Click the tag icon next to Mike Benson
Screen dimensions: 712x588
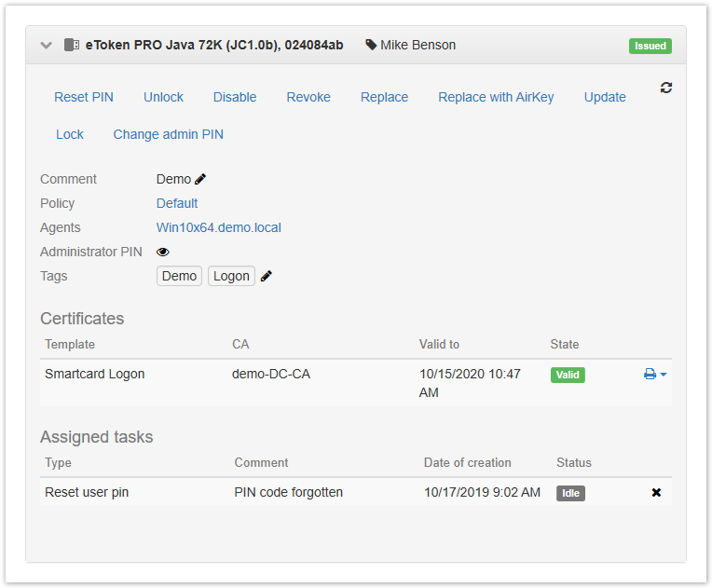click(x=371, y=45)
